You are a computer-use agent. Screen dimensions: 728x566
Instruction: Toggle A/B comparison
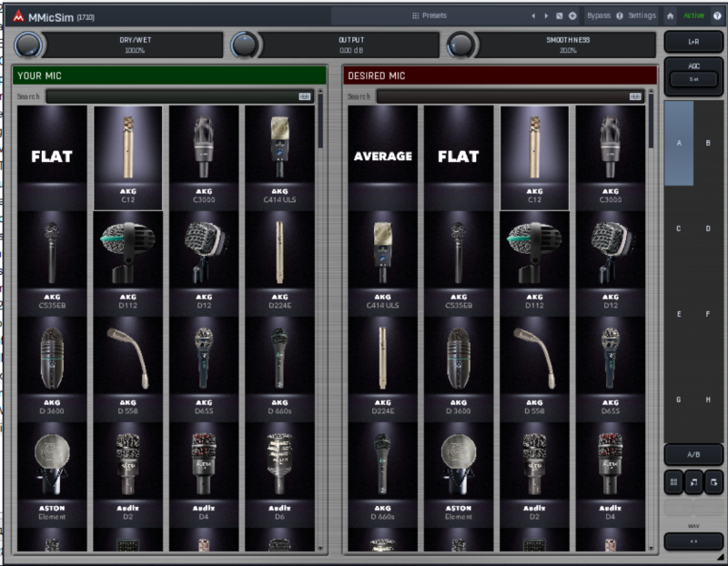click(693, 455)
